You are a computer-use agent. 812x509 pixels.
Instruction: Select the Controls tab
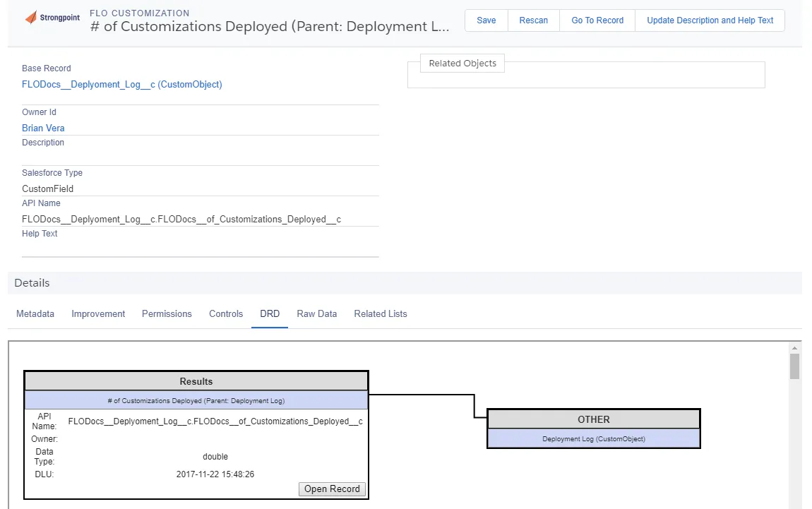tap(226, 313)
